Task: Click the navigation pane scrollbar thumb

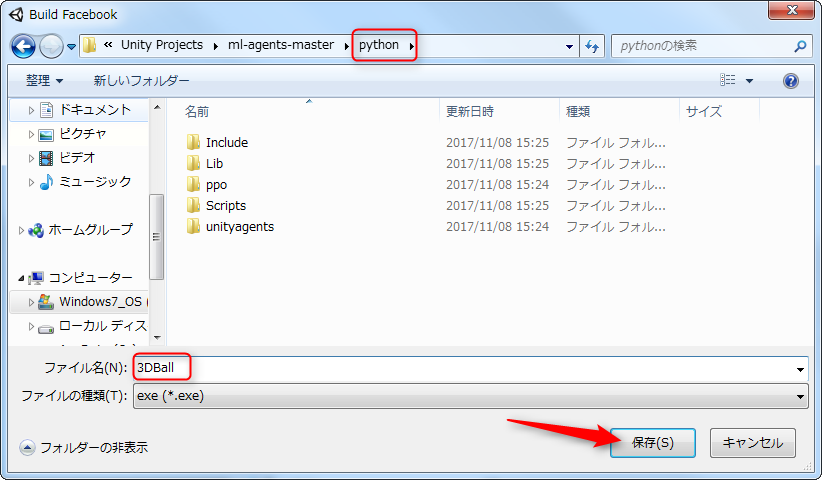Action: click(157, 237)
